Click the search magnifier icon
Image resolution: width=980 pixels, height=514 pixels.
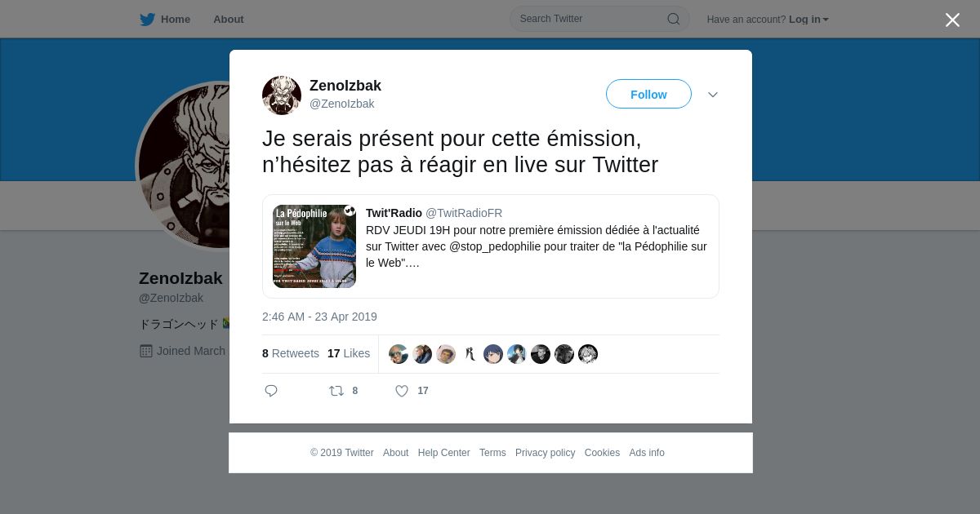[x=674, y=19]
